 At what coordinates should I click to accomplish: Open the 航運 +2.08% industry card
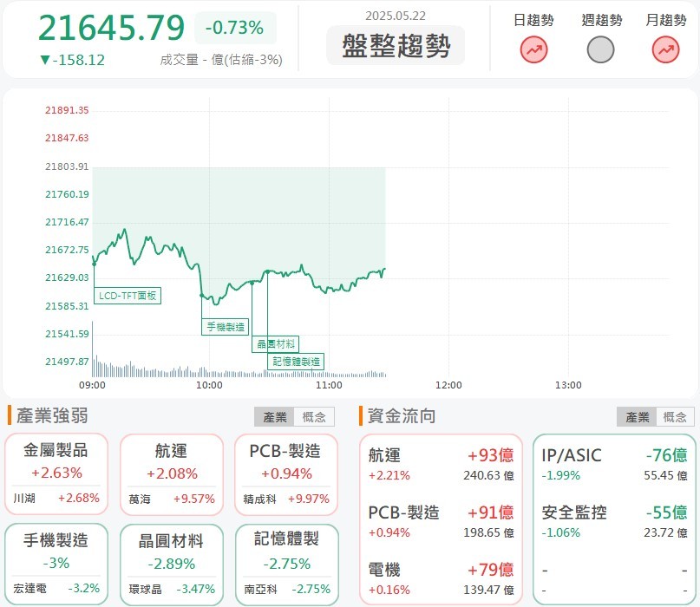(x=172, y=474)
